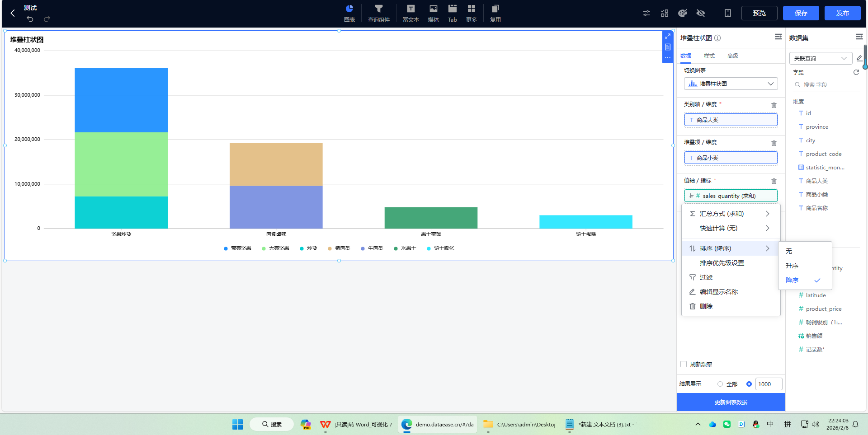Click 保存 save button
The image size is (868, 435).
(x=801, y=13)
